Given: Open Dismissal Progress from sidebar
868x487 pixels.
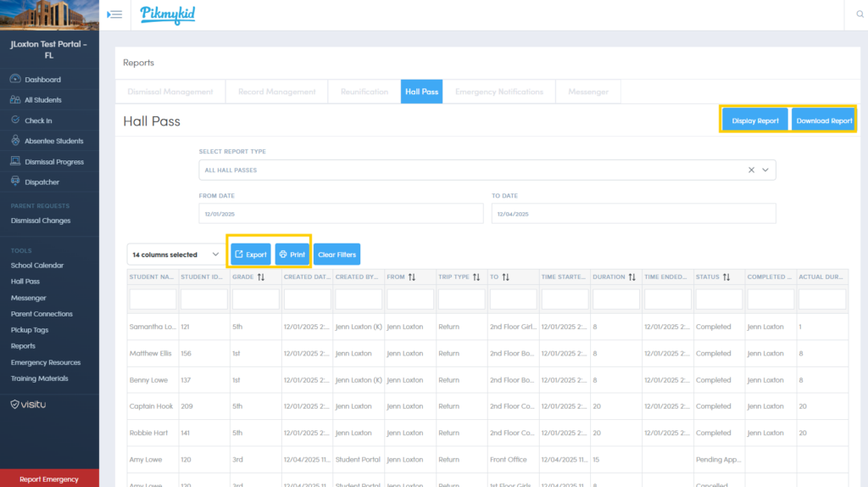Looking at the screenshot, I should point(53,161).
